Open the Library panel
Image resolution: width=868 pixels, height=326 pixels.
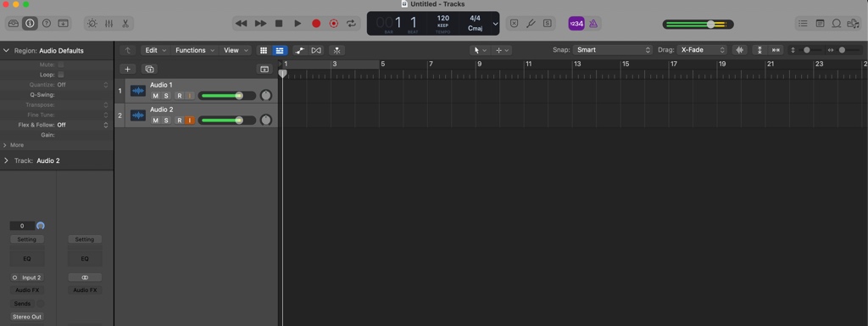pos(14,23)
